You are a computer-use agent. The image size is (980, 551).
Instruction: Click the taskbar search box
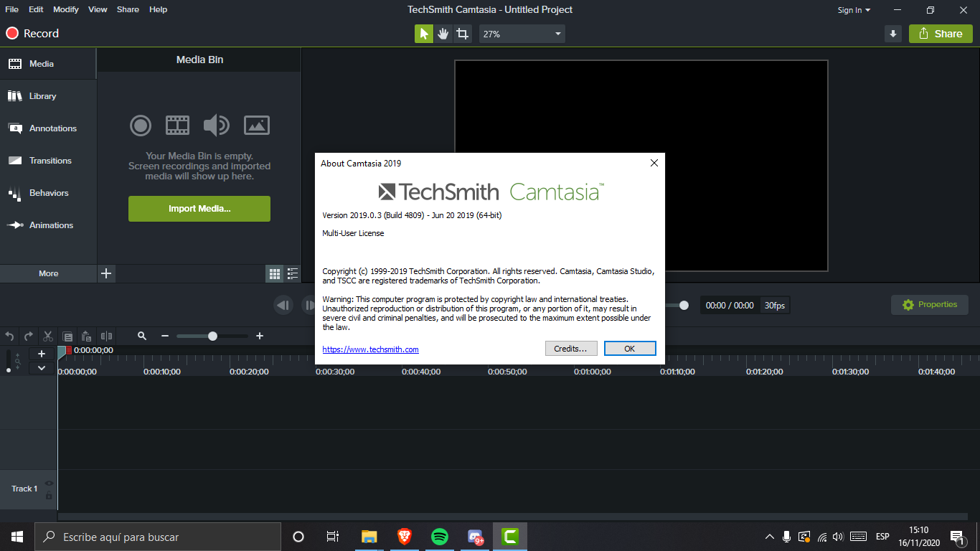(x=158, y=537)
